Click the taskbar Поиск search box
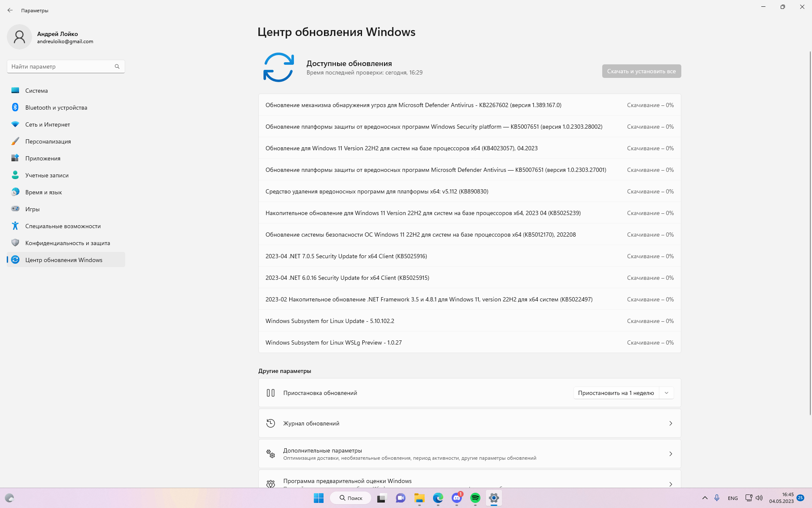 pyautogui.click(x=351, y=498)
